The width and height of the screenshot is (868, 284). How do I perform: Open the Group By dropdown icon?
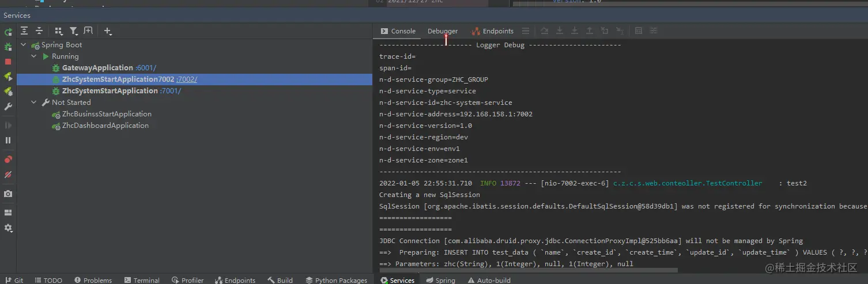click(x=59, y=31)
